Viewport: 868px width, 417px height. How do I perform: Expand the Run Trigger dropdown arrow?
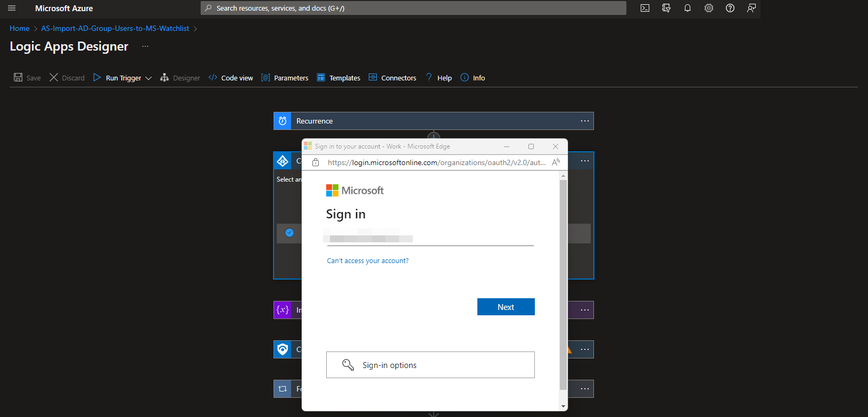(x=148, y=78)
